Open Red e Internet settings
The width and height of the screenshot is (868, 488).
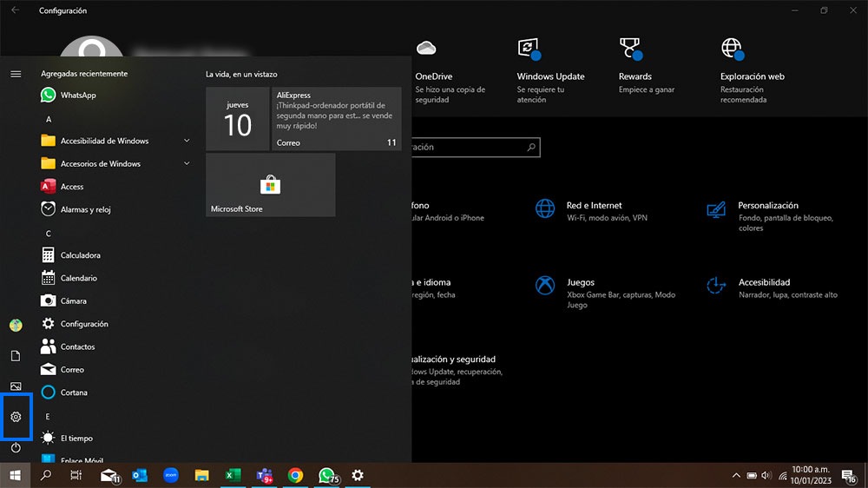point(594,206)
